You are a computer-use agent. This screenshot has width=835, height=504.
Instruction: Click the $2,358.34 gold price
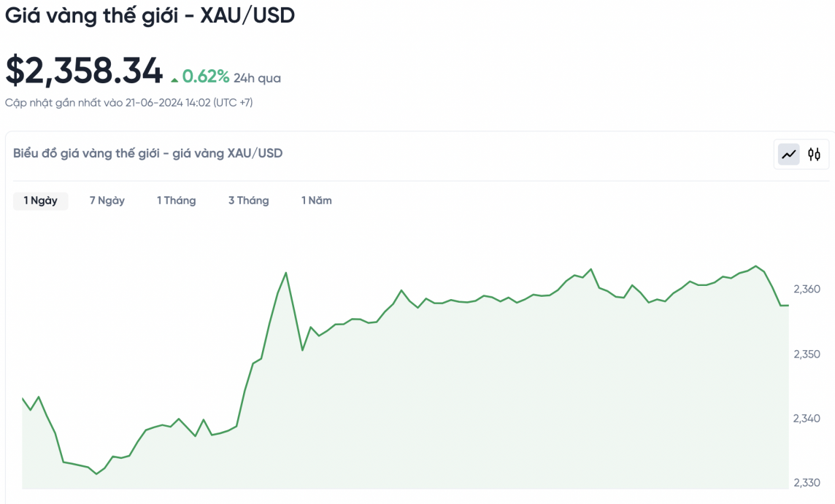click(x=84, y=71)
